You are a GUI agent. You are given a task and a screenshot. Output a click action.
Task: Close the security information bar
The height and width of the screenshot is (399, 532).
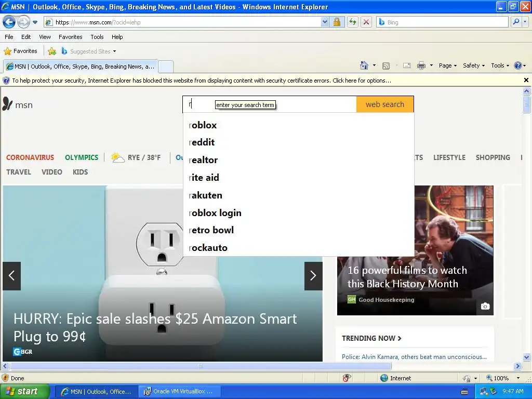click(x=526, y=80)
